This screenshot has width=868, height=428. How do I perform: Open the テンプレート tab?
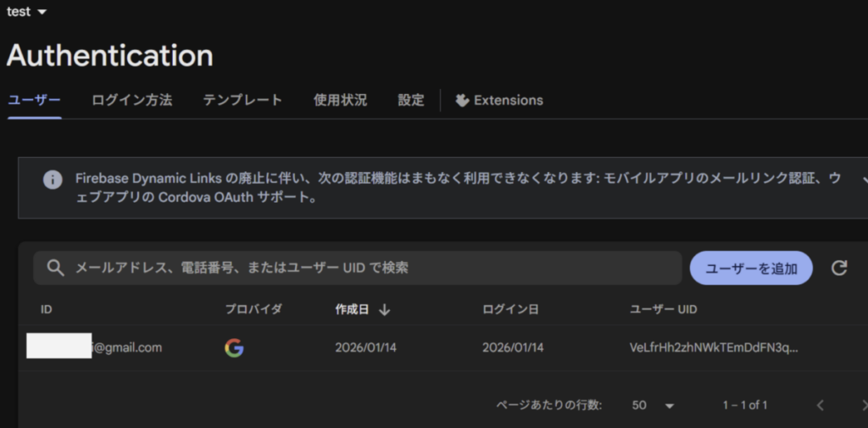point(242,100)
